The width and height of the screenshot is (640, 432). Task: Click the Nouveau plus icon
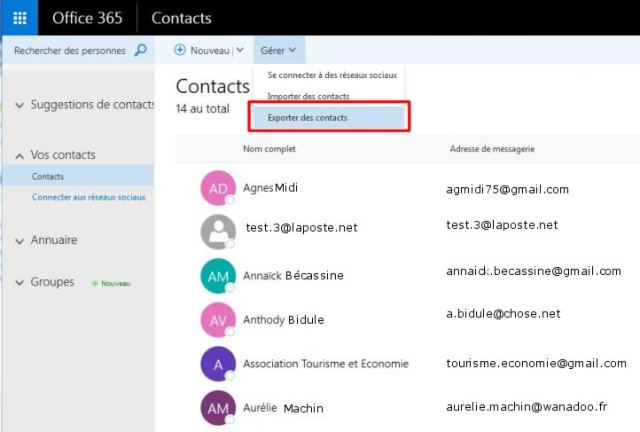180,50
